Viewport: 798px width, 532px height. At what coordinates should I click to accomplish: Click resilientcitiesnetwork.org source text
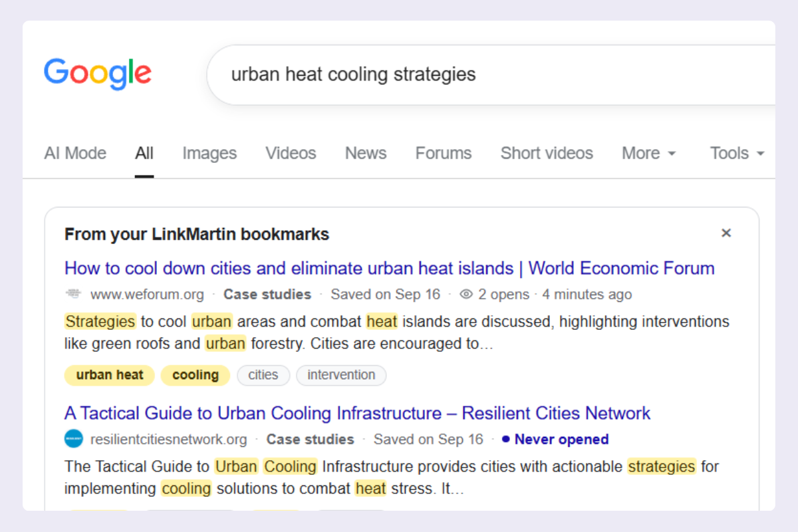tap(168, 439)
